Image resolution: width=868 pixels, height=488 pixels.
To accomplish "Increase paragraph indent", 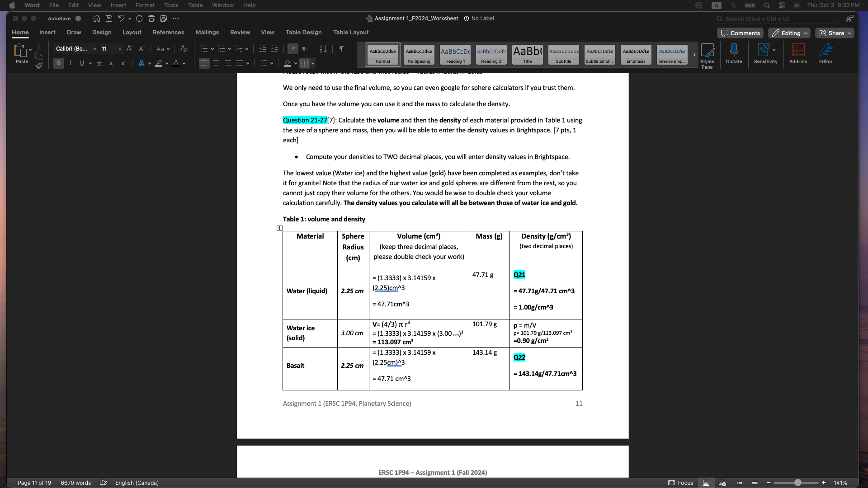I will (274, 49).
